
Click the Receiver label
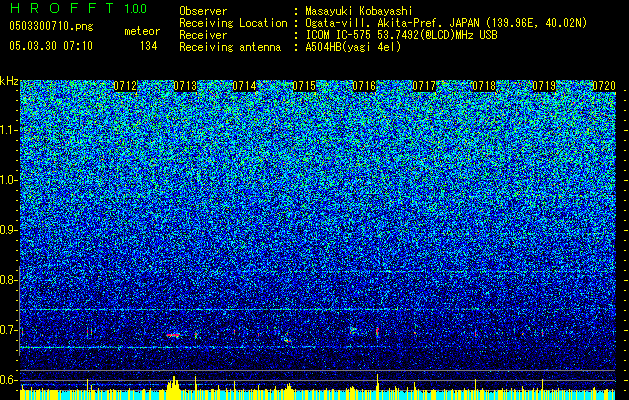click(203, 35)
